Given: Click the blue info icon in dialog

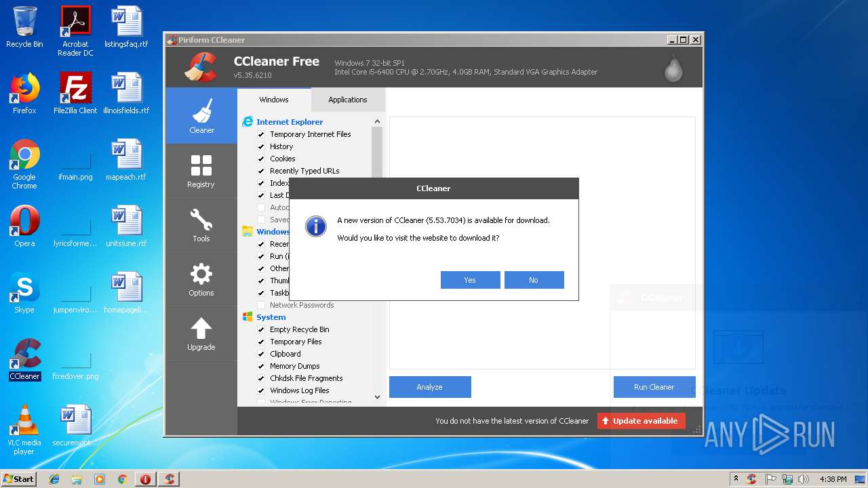Looking at the screenshot, I should pos(316,226).
